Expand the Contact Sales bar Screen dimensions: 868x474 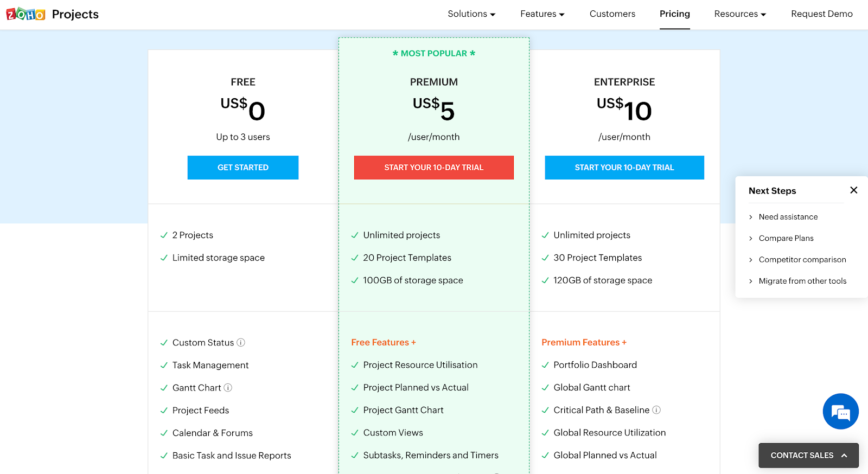pos(808,456)
